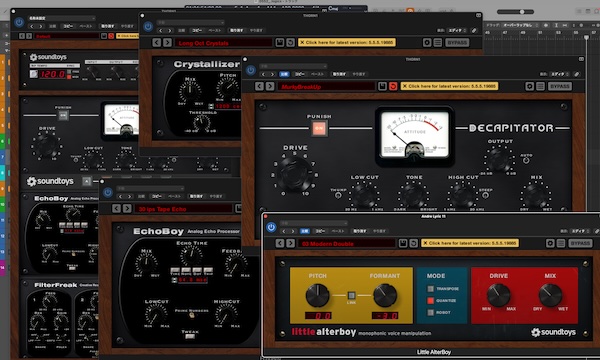Revert preset icon in Crystallizer window

click(290, 42)
